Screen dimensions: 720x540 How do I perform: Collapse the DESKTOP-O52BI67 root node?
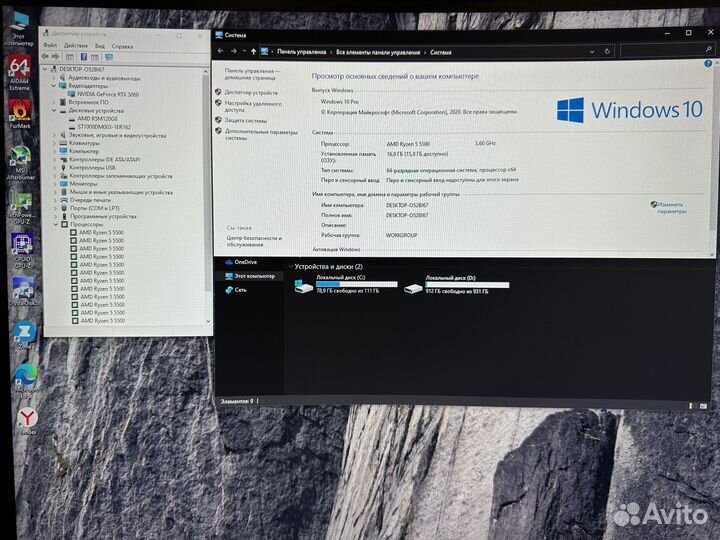pyautogui.click(x=45, y=69)
